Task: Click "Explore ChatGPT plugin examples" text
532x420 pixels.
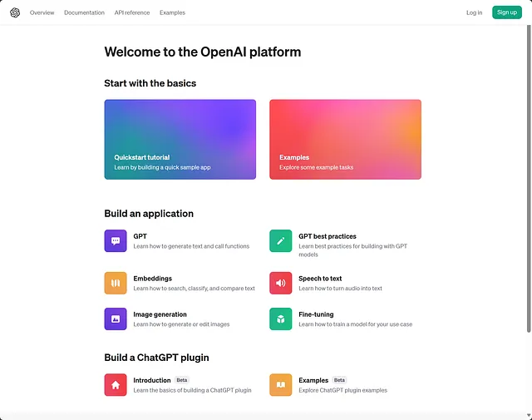Action: (x=343, y=390)
